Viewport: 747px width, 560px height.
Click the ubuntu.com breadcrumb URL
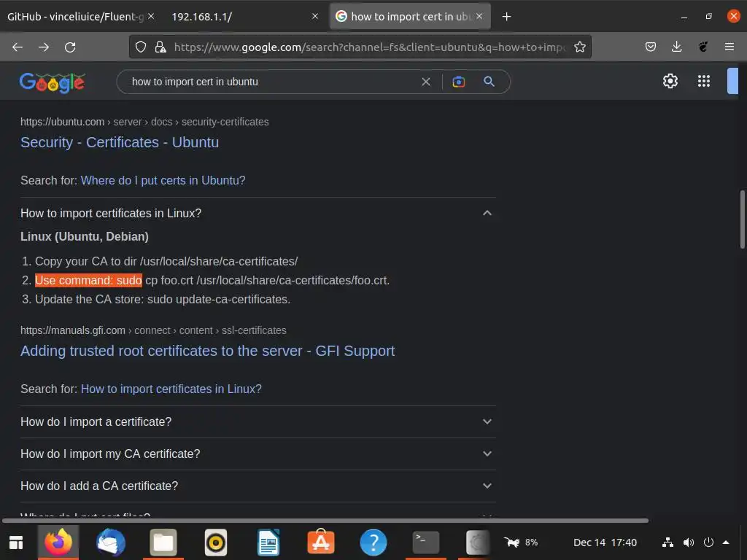tap(144, 122)
